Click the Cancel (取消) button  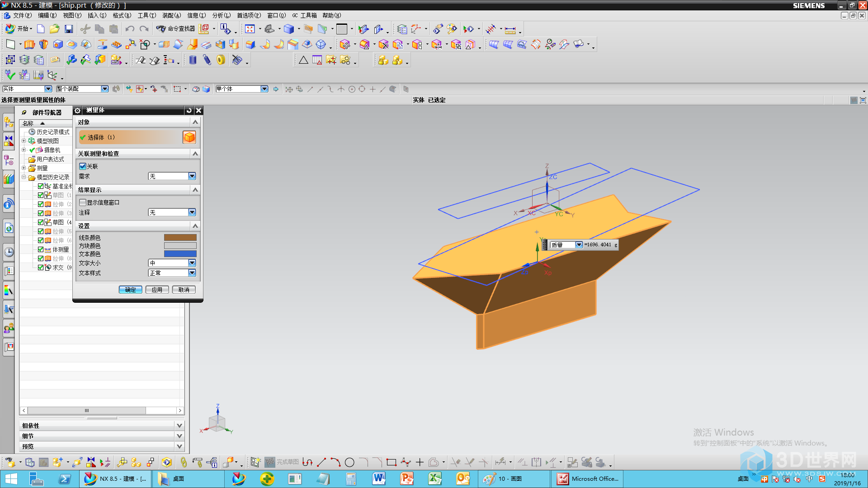click(x=184, y=290)
